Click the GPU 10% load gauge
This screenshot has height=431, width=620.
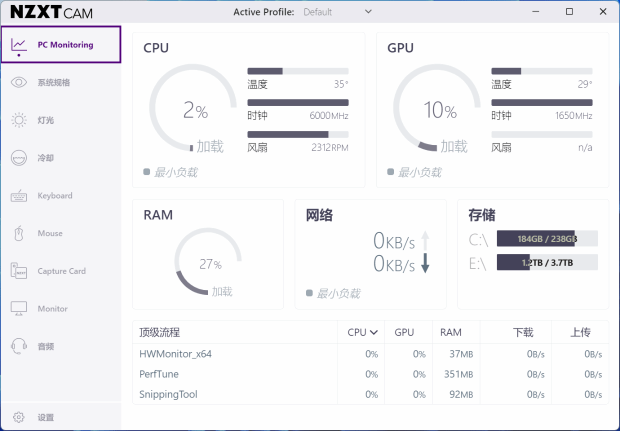coord(437,108)
